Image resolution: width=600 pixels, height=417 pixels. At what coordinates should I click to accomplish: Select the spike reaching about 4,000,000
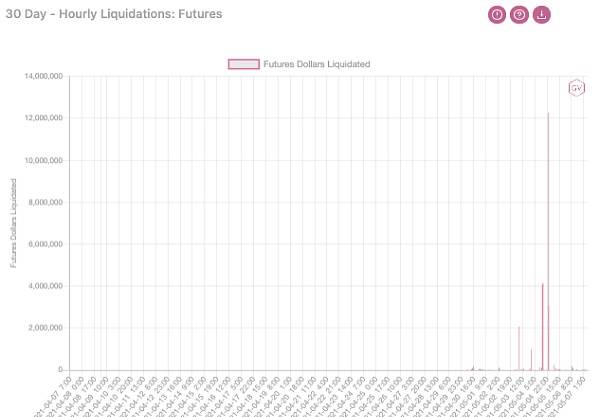click(x=543, y=326)
